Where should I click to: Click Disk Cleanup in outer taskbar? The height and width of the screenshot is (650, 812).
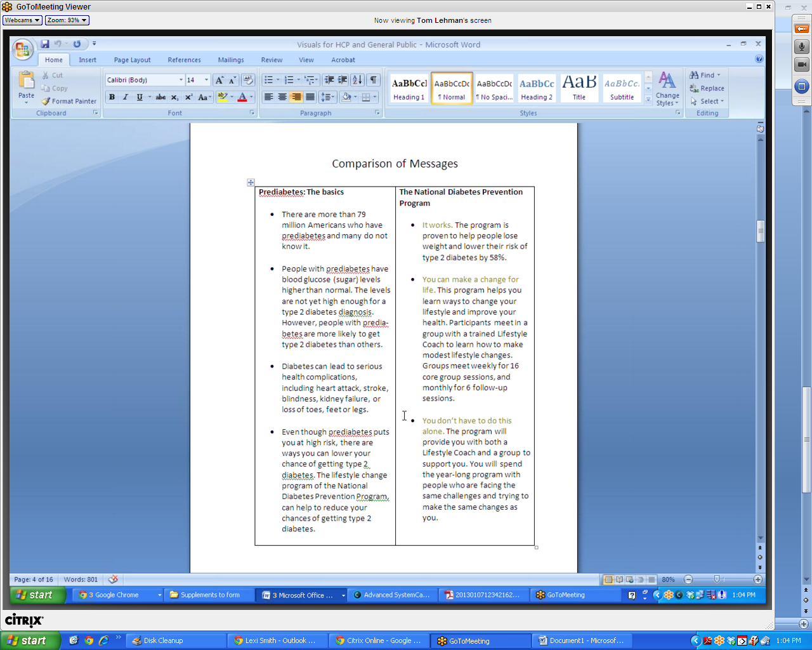tap(176, 640)
